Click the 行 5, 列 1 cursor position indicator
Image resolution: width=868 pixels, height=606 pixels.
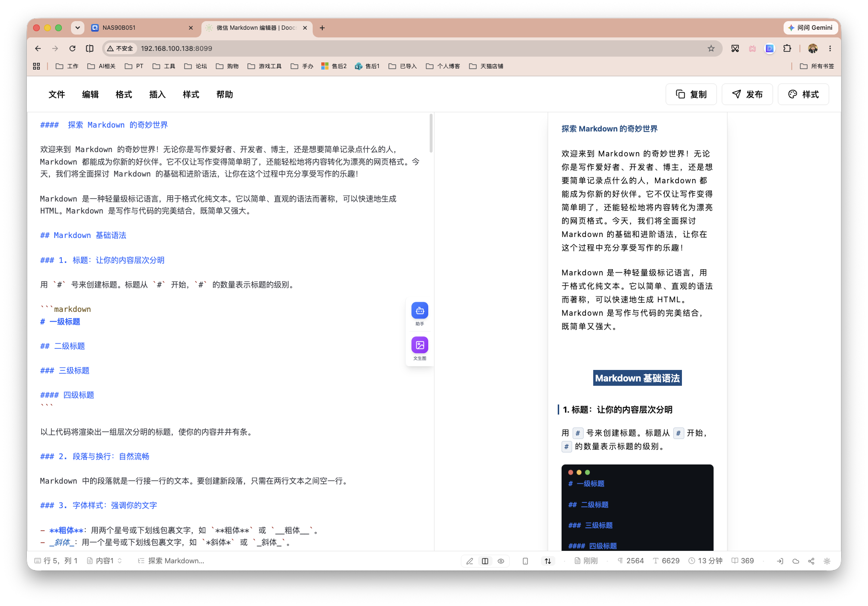click(56, 561)
